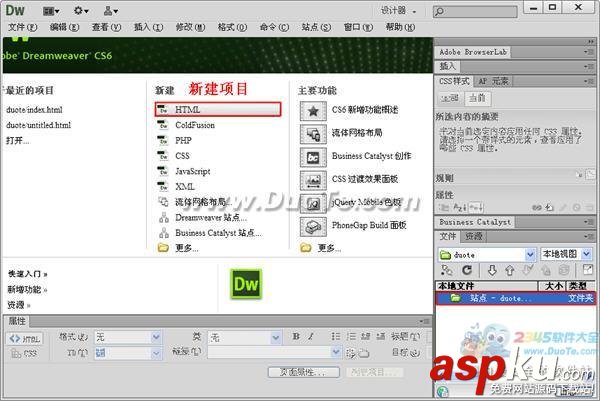
Task: Click the Dw logo in welcome screen
Action: (246, 284)
